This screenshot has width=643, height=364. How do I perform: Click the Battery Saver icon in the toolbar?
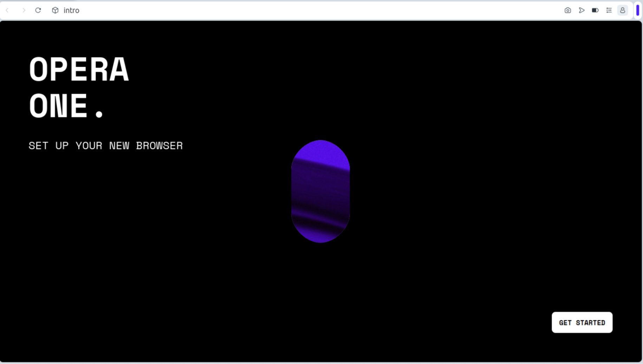[595, 10]
